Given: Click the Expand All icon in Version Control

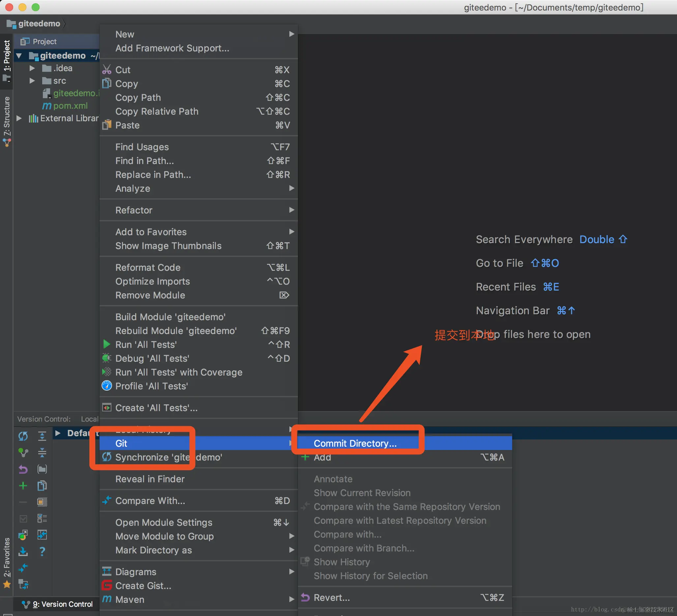Looking at the screenshot, I should tap(42, 436).
